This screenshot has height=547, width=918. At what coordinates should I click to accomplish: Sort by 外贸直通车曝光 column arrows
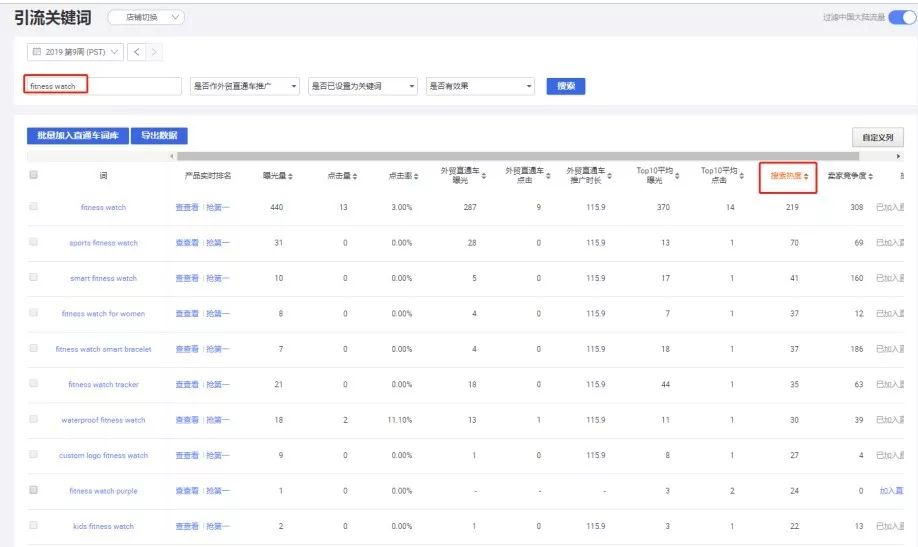click(484, 176)
